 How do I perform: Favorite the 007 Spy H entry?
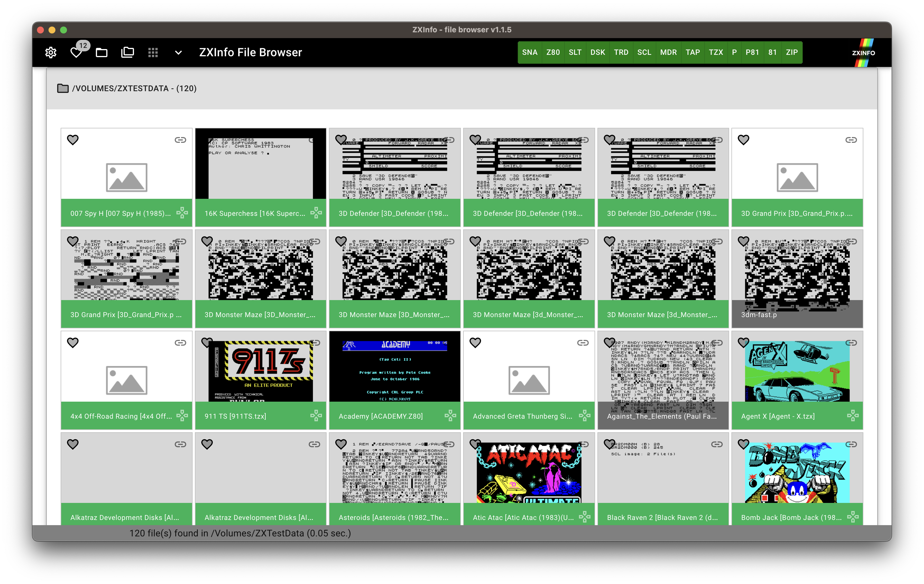(x=73, y=140)
